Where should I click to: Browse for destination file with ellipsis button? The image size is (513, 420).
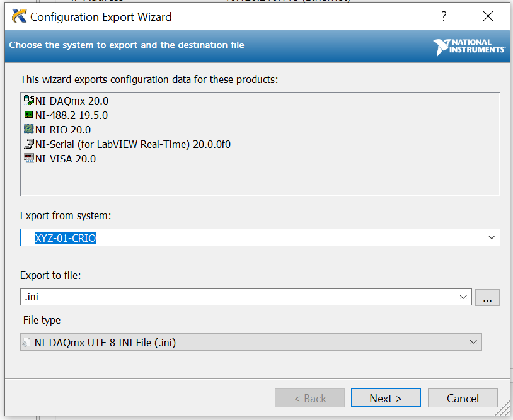tap(487, 297)
